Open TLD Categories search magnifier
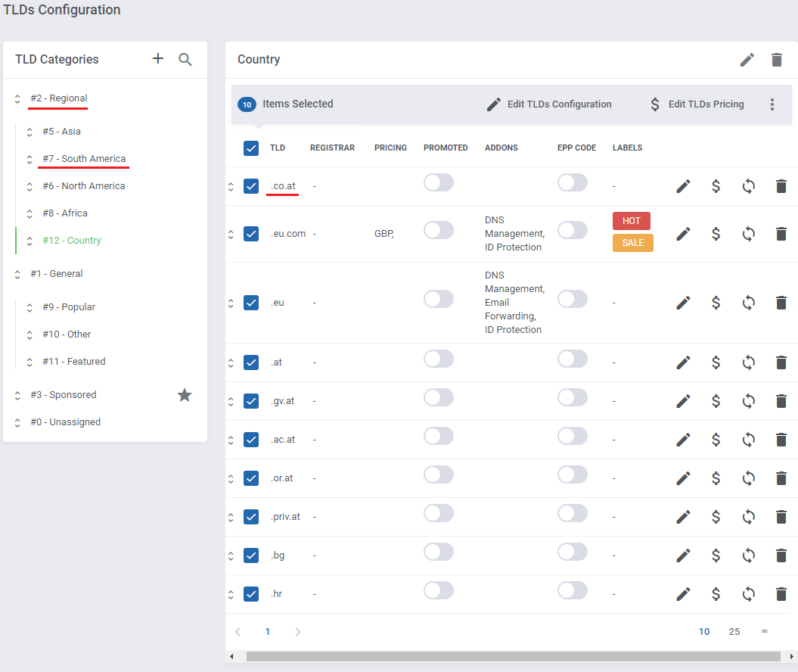Screen dimensions: 798x672 point(185,60)
